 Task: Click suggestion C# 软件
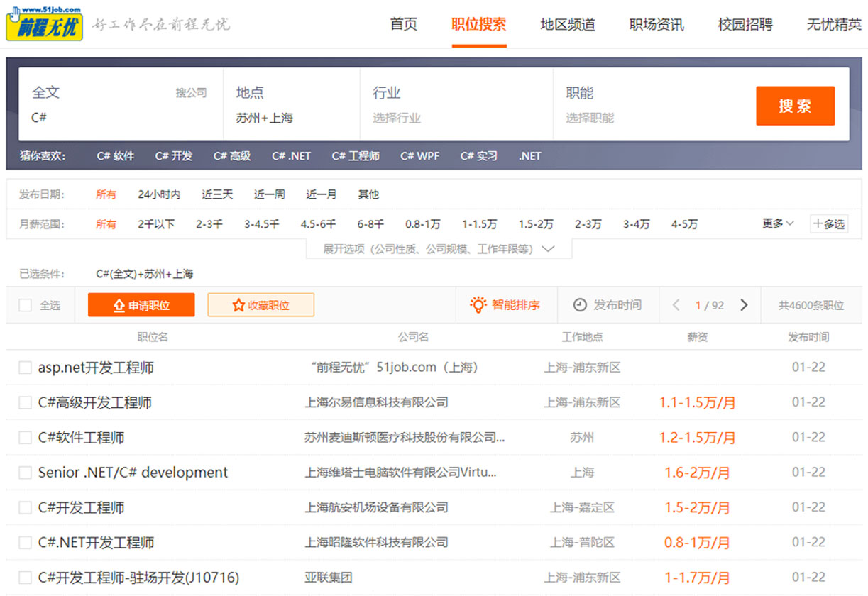[x=115, y=156]
